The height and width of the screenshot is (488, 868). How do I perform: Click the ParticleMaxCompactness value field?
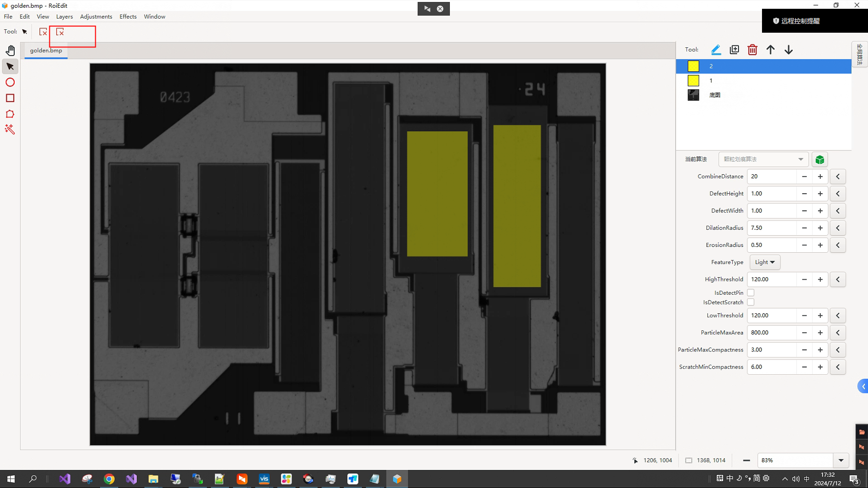772,350
